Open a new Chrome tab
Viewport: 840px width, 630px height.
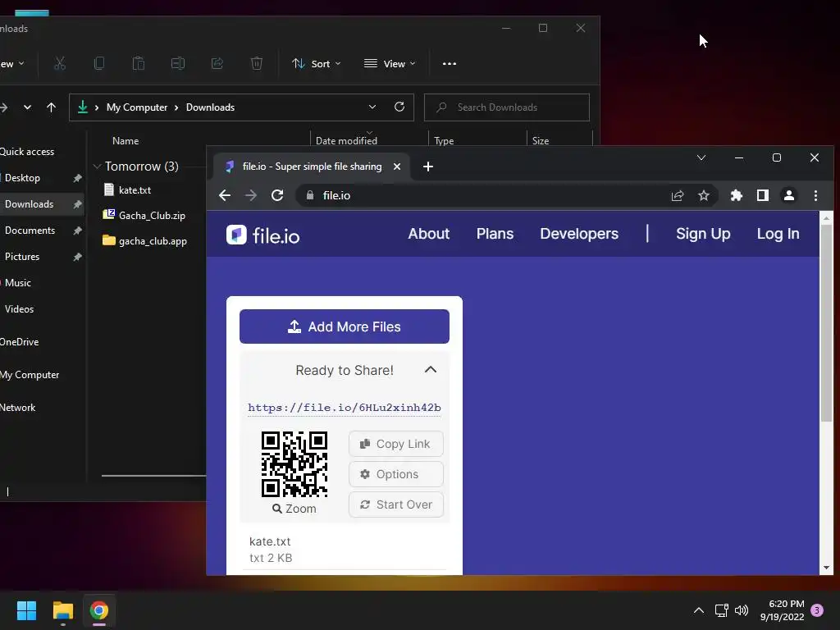427,167
